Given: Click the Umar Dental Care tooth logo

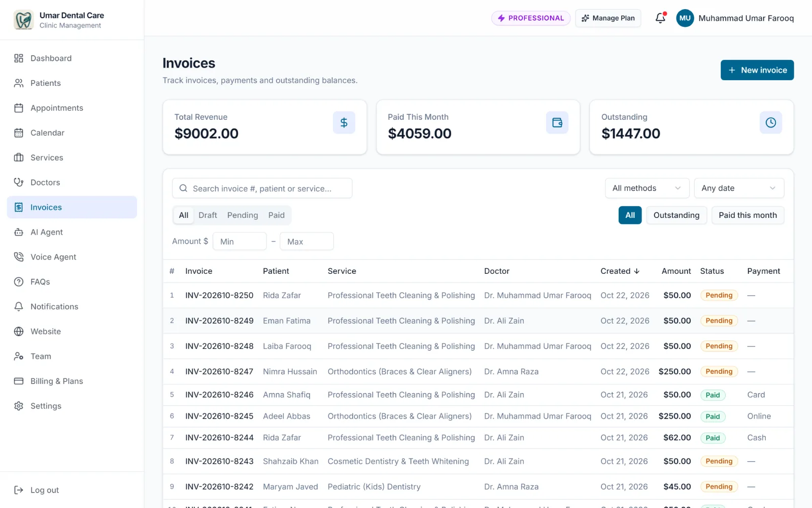Looking at the screenshot, I should (x=23, y=20).
